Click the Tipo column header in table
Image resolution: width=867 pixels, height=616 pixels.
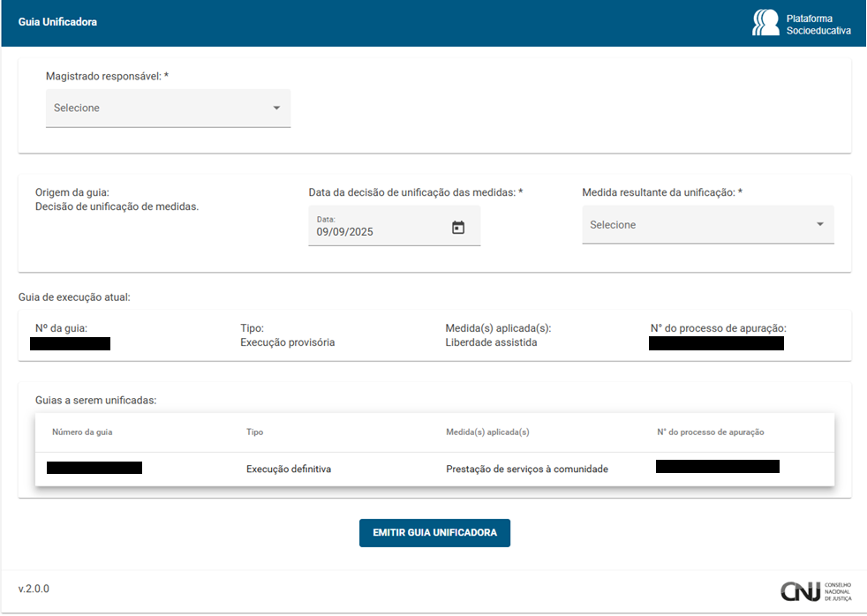tap(254, 432)
